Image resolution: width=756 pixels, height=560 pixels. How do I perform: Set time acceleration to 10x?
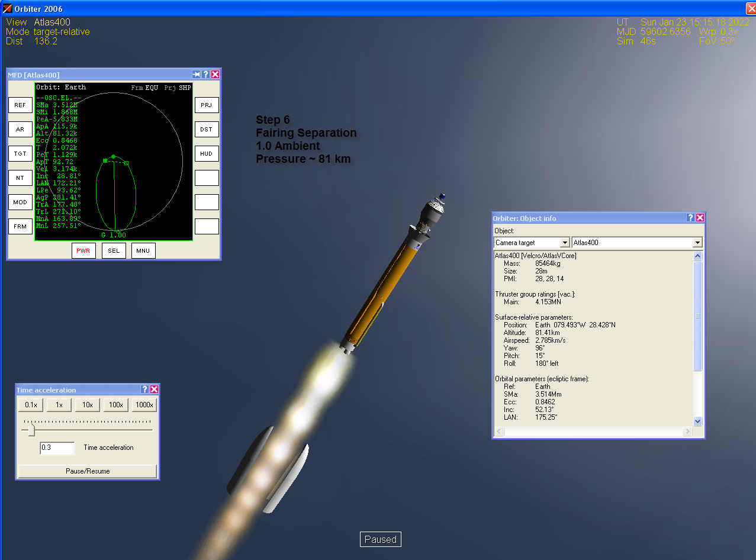coord(88,405)
